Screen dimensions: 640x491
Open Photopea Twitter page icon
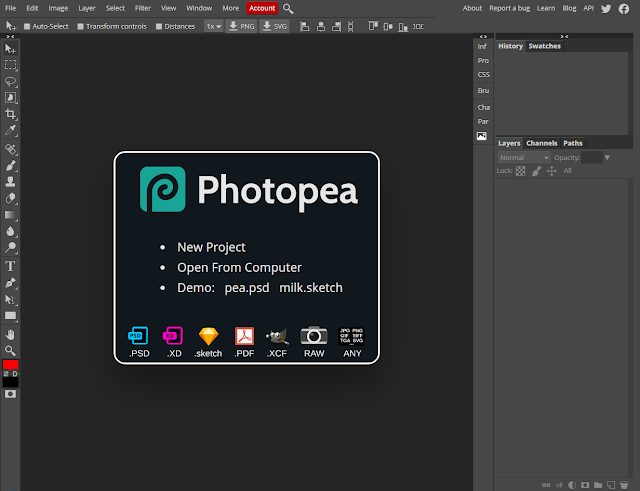pos(606,9)
